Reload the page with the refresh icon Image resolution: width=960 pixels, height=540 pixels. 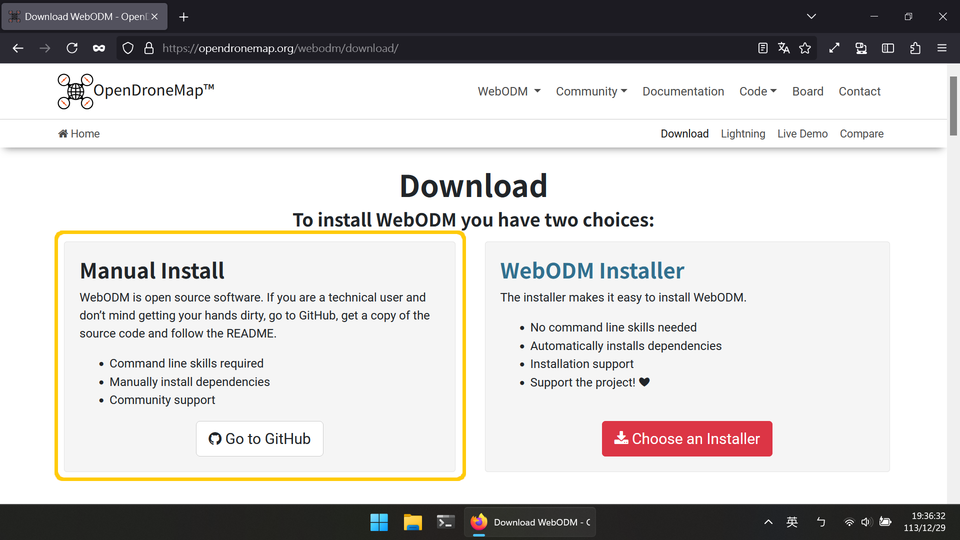[x=72, y=48]
